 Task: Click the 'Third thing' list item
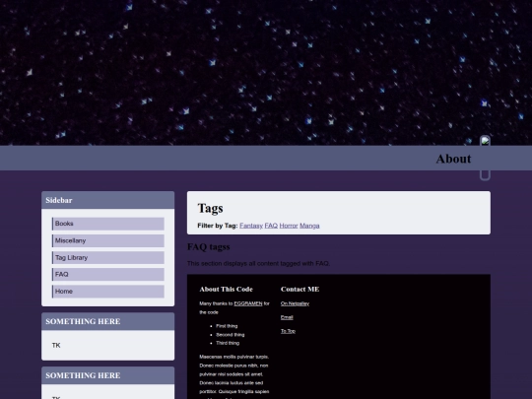228,343
